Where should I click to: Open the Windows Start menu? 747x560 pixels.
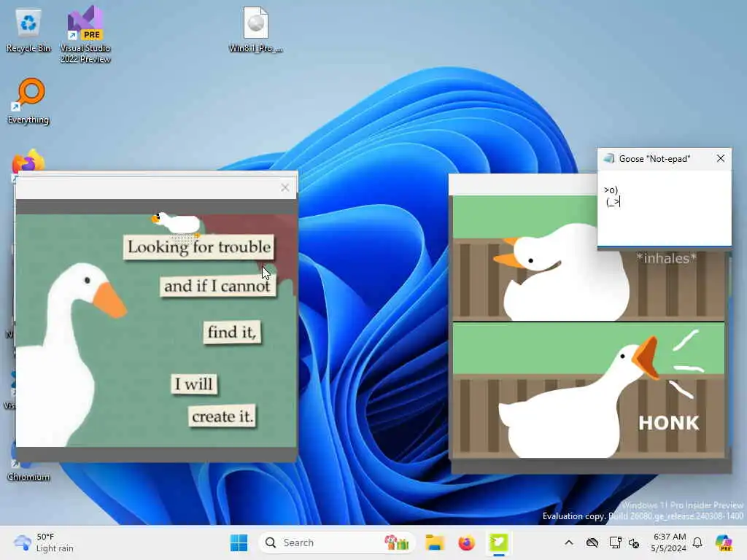[x=239, y=542]
